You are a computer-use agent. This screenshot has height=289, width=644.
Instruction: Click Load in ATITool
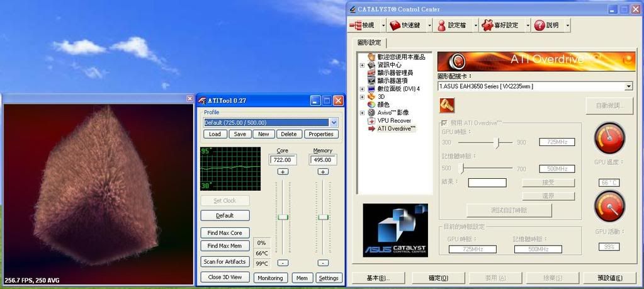point(215,134)
